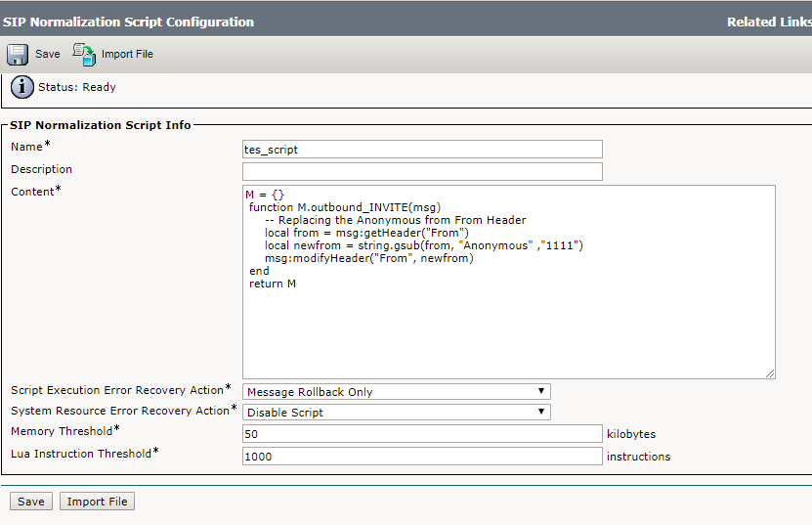Click the 'kilobytes' unit label

point(631,434)
